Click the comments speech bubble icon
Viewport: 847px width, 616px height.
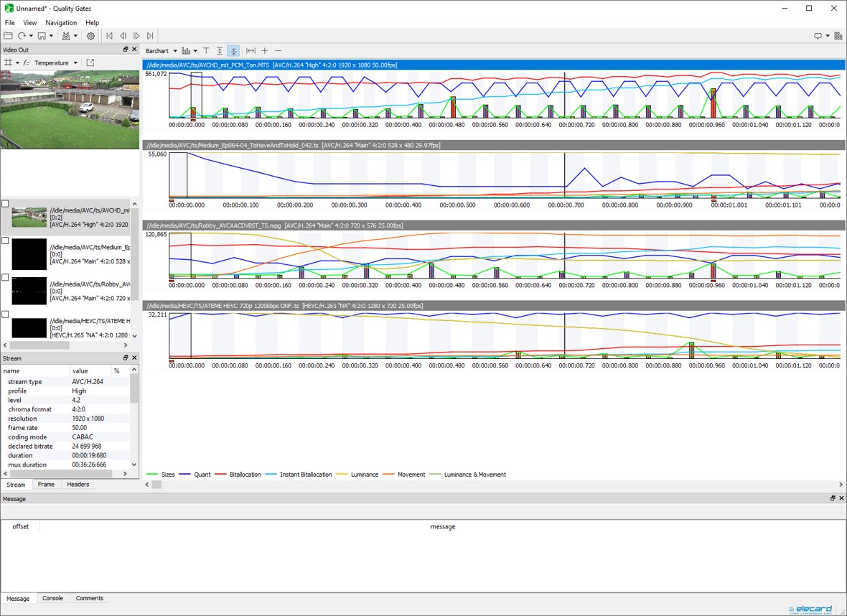pos(817,35)
